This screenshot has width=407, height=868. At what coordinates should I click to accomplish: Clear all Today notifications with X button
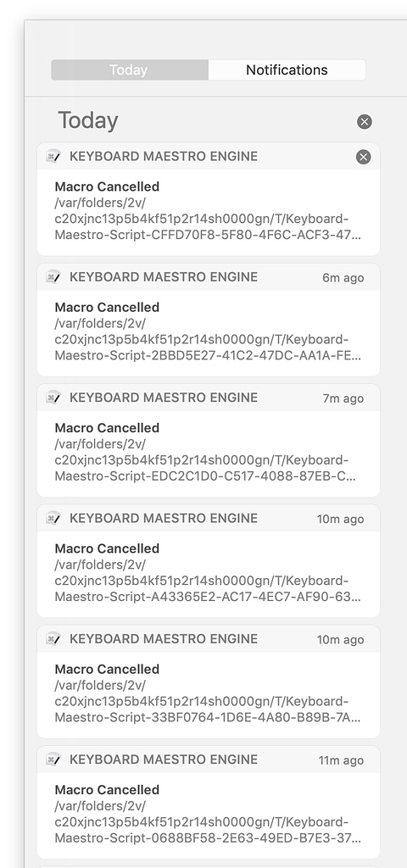365,122
